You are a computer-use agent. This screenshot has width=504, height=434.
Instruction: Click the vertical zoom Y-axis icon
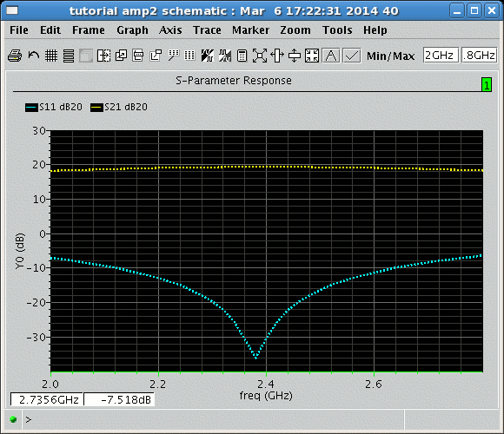point(295,56)
